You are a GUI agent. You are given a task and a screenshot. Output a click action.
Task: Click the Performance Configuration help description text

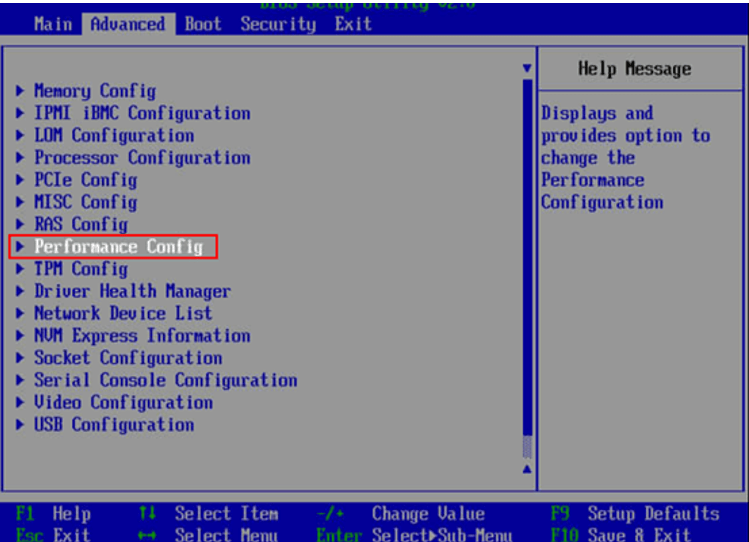(626, 158)
